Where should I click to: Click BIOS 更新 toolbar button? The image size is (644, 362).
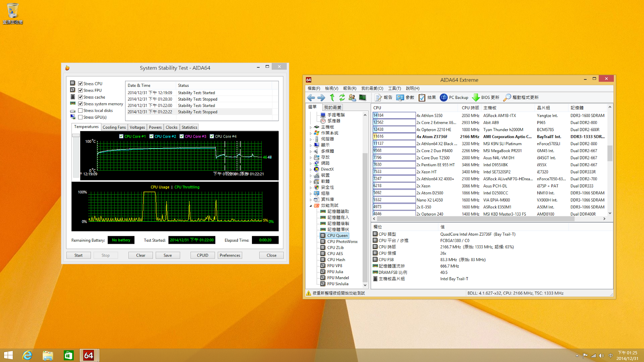486,97
